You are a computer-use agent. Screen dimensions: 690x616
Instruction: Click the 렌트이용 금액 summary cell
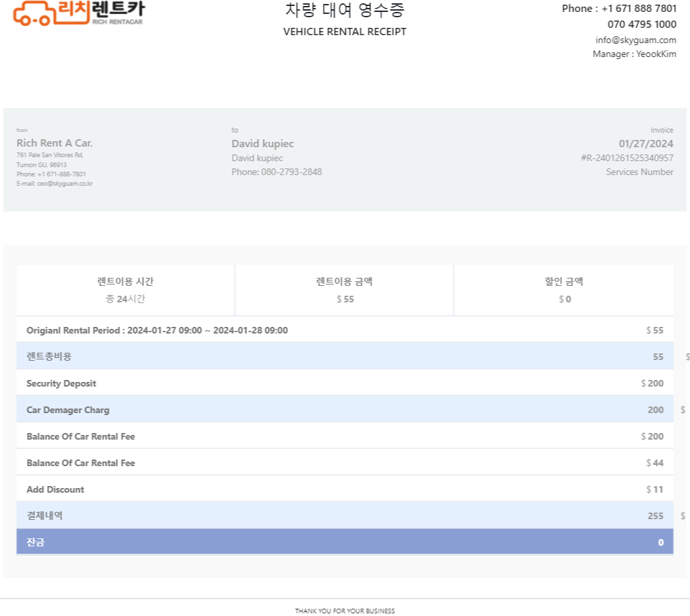coord(344,290)
